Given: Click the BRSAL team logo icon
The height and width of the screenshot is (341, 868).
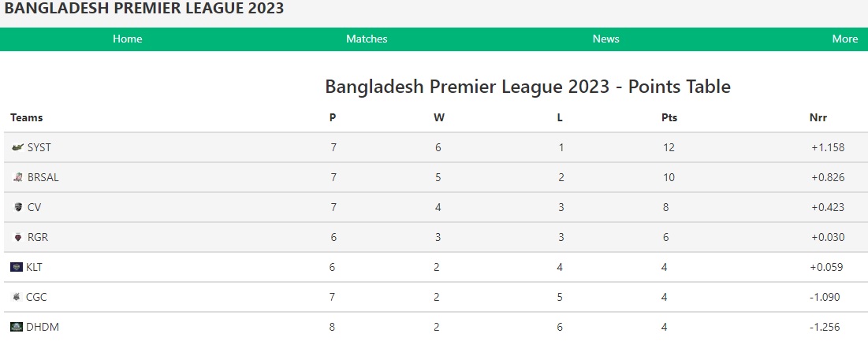Looking at the screenshot, I should coord(17,177).
